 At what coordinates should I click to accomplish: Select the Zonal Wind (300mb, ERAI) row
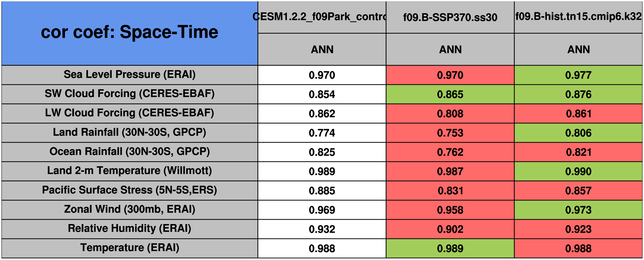(130, 209)
